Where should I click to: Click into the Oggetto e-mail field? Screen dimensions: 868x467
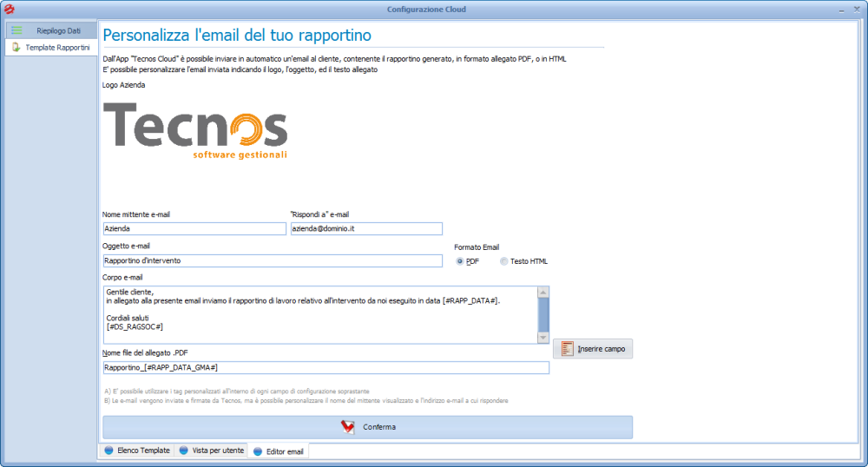[273, 260]
